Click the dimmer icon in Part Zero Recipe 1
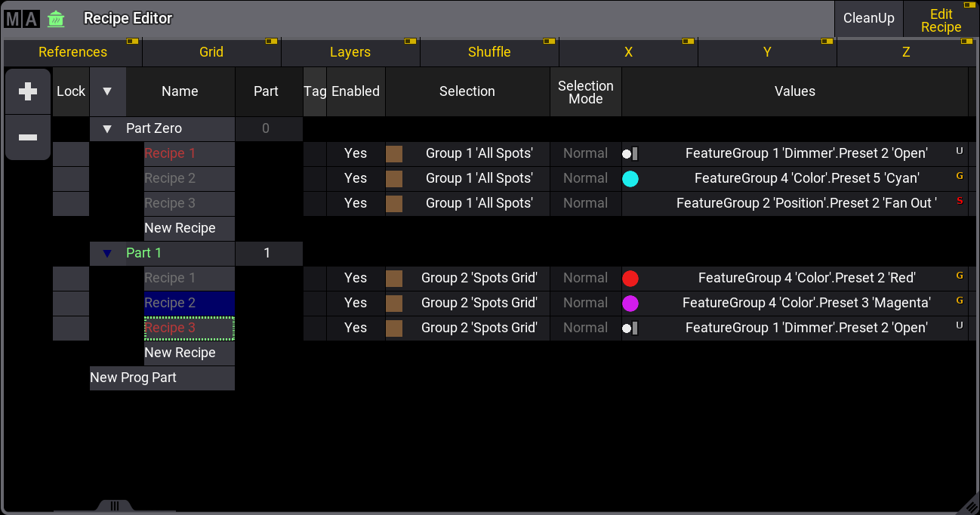 (630, 154)
